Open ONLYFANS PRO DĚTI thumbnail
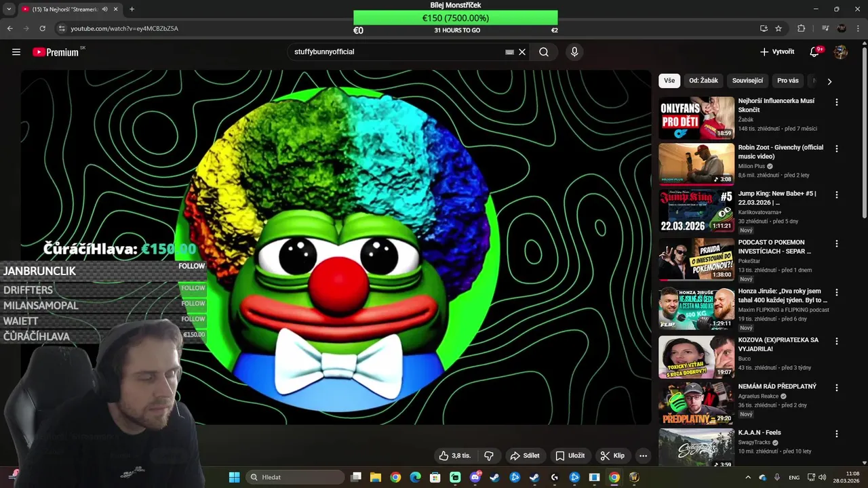 [x=696, y=118]
